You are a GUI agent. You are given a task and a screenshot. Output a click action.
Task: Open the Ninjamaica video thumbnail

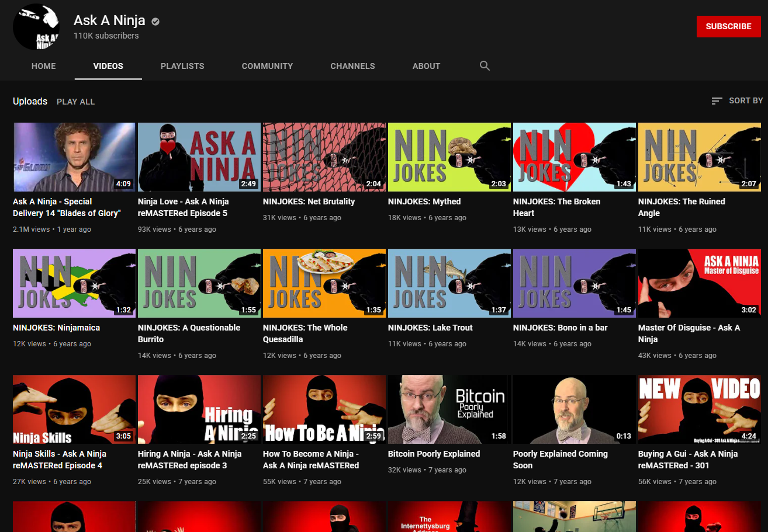(74, 283)
